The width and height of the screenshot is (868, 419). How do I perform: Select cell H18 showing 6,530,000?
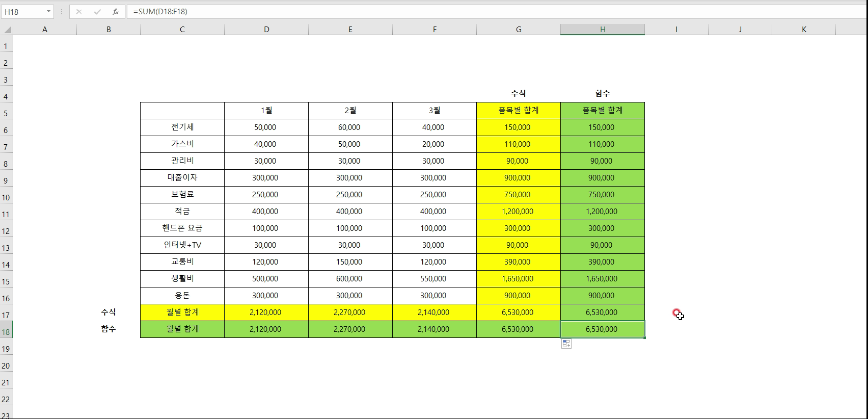603,329
